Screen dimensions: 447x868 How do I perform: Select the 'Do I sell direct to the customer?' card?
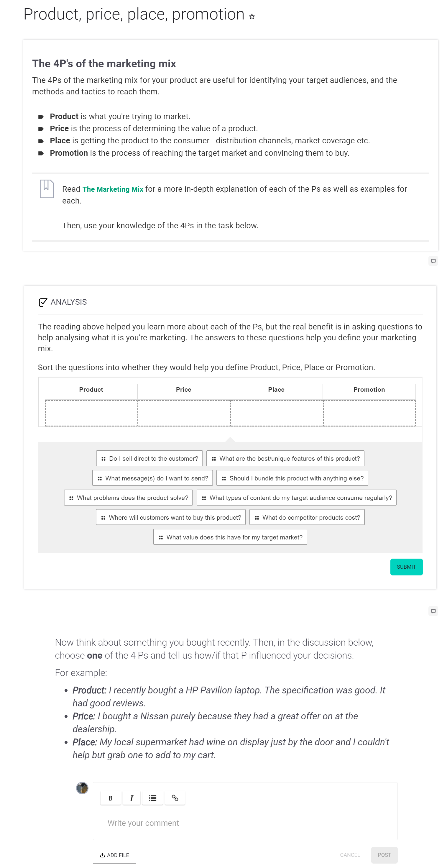149,458
